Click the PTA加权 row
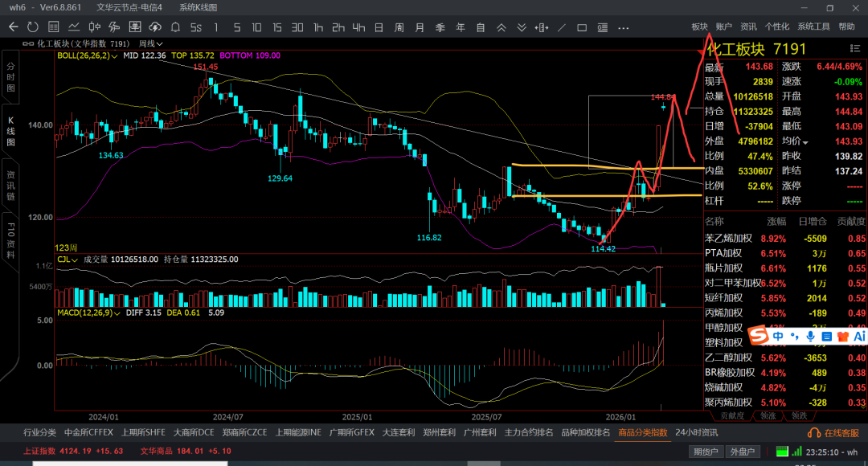Screen dimensions: 868x466 785,253
